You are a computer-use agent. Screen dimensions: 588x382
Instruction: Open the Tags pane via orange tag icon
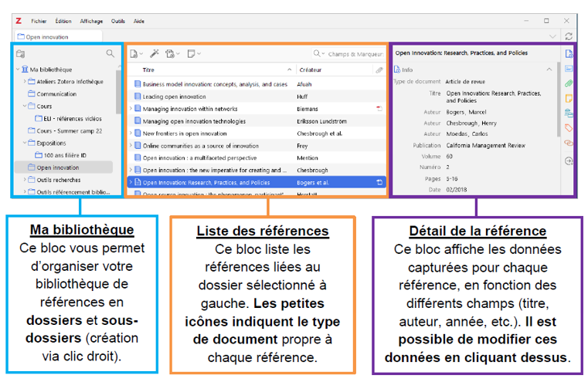569,128
